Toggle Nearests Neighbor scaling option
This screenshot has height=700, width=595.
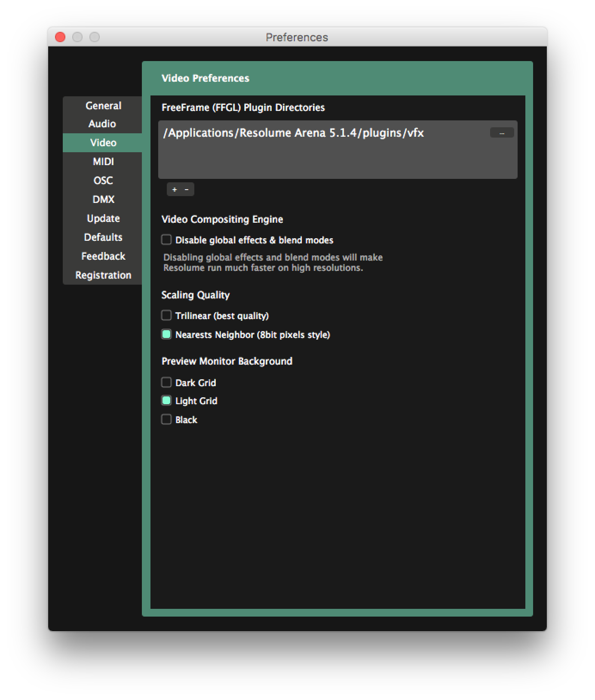tap(166, 334)
